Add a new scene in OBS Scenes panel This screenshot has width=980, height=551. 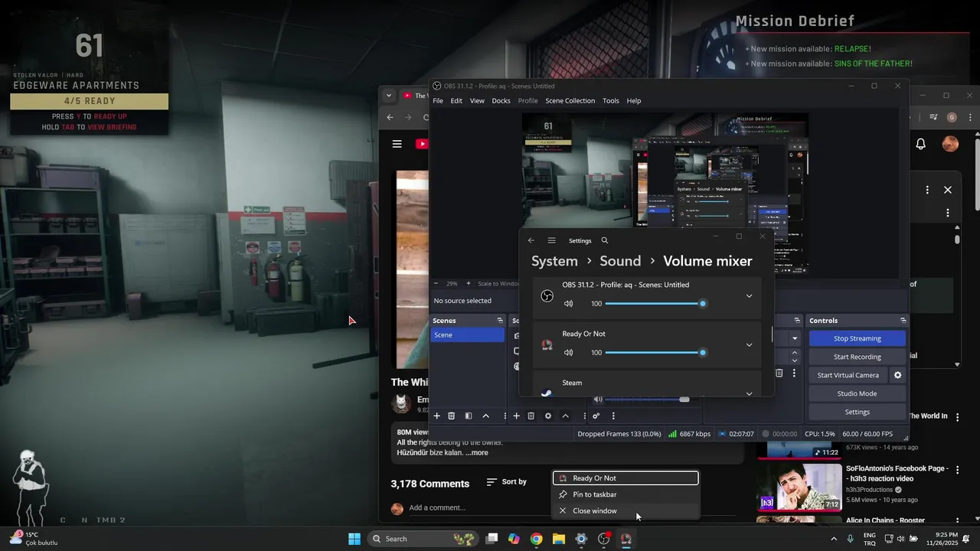pyautogui.click(x=436, y=416)
